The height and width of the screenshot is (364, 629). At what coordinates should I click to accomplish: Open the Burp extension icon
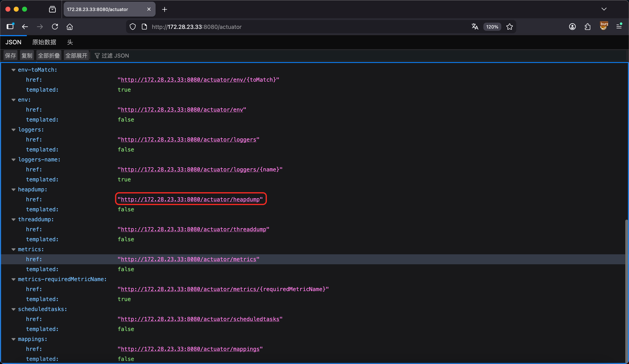click(x=604, y=26)
